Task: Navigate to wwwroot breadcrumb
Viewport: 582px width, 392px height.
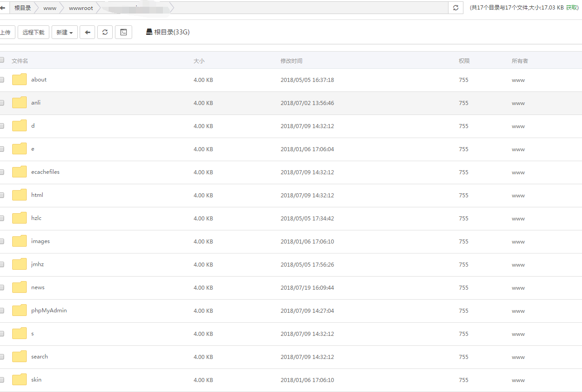Action: 81,8
